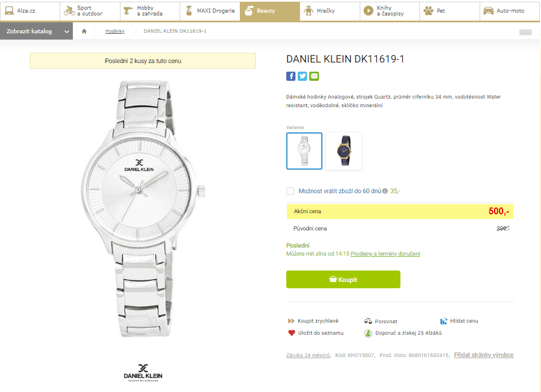The height and width of the screenshot is (392, 541).
Task: Share product via email icon
Action: point(314,76)
